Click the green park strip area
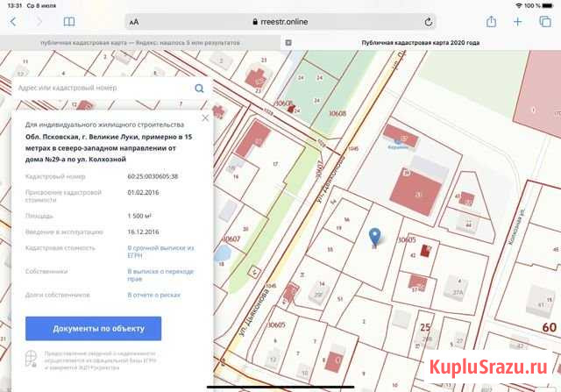 [x=275, y=218]
